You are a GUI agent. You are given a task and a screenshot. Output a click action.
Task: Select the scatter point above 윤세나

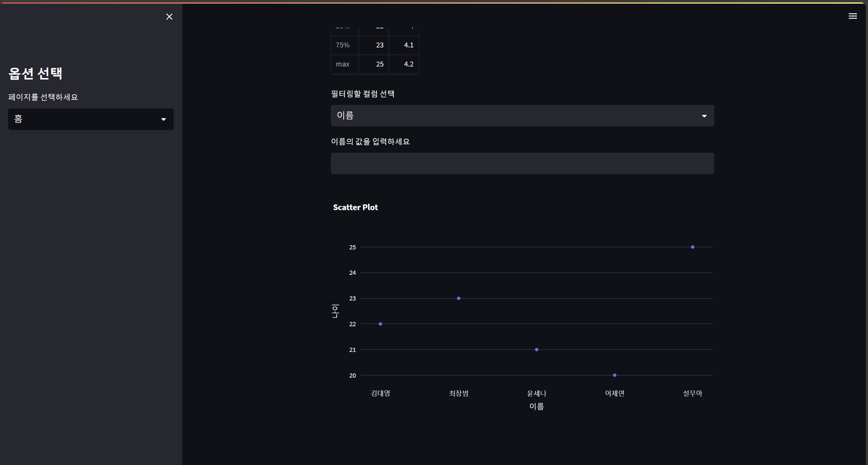coord(537,350)
